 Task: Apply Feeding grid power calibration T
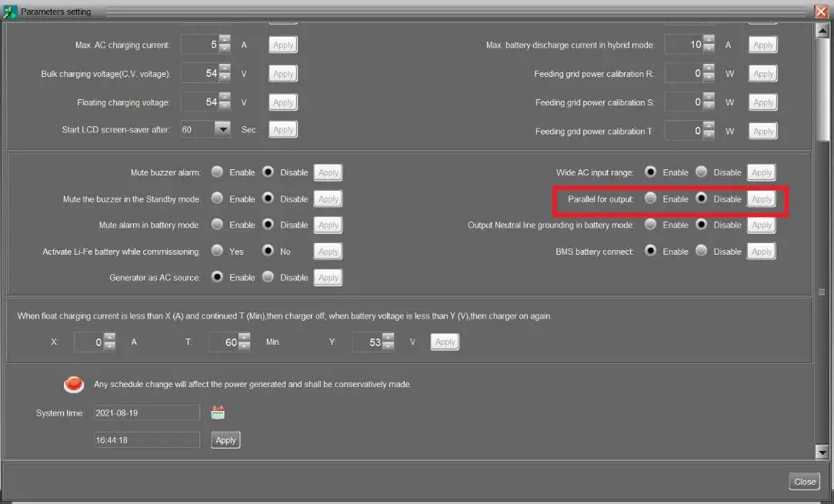tap(762, 131)
